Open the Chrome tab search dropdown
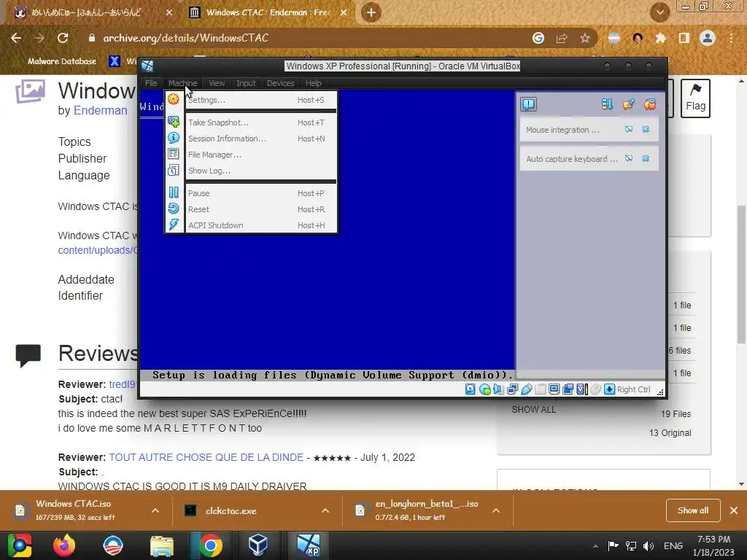Screen dimensions: 747x560 [659, 12]
